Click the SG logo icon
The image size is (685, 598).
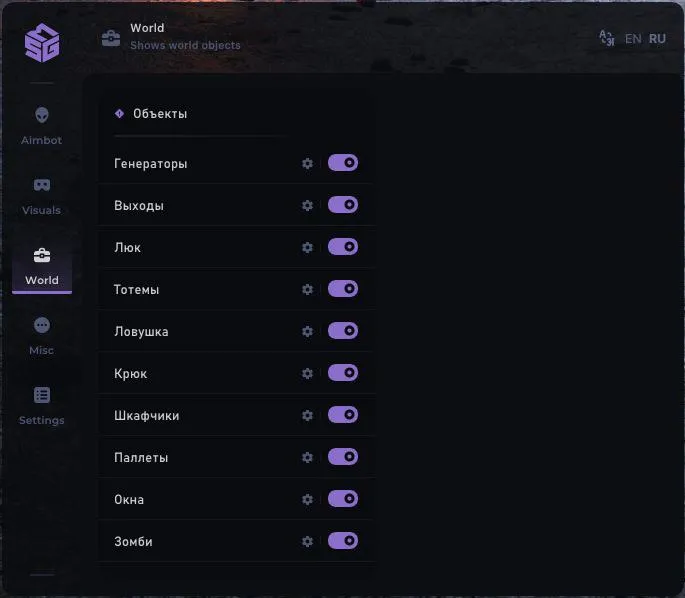coord(42,42)
